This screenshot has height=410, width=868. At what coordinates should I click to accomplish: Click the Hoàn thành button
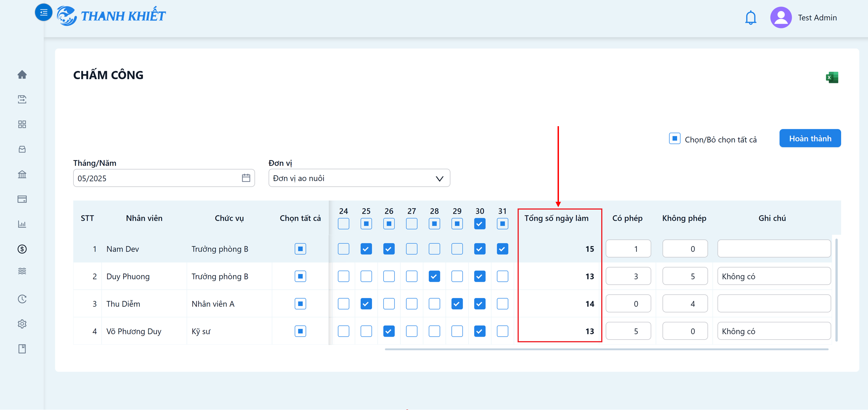click(810, 138)
